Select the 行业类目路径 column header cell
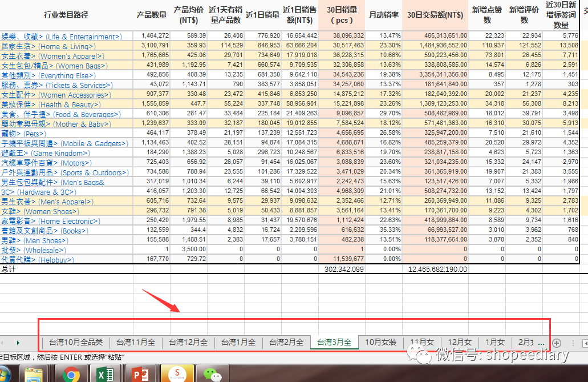588x382 pixels. pyautogui.click(x=66, y=15)
